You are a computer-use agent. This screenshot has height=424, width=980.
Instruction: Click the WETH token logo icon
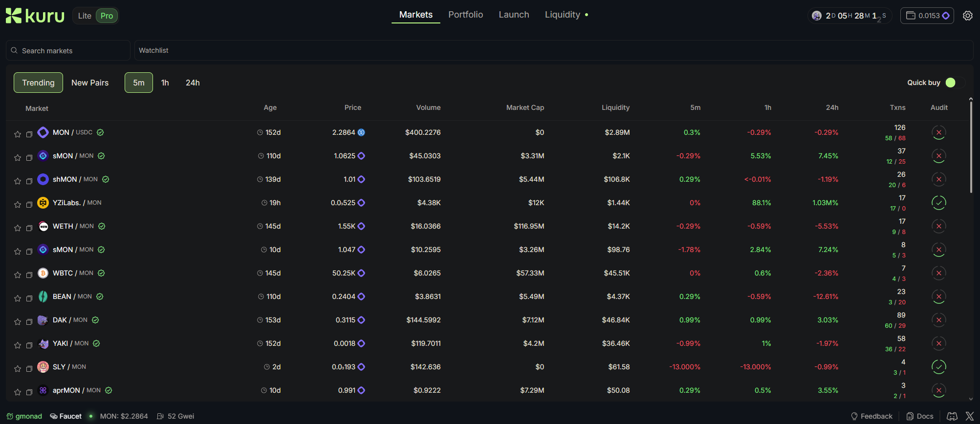[43, 226]
